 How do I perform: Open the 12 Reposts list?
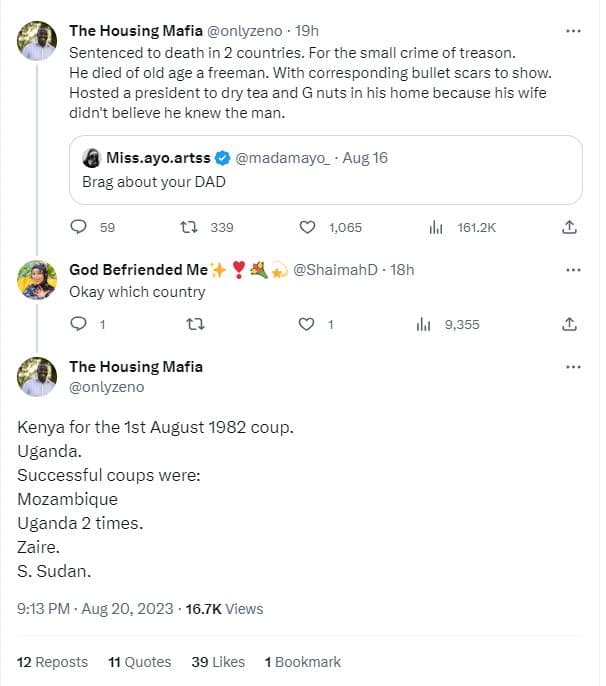tap(53, 662)
